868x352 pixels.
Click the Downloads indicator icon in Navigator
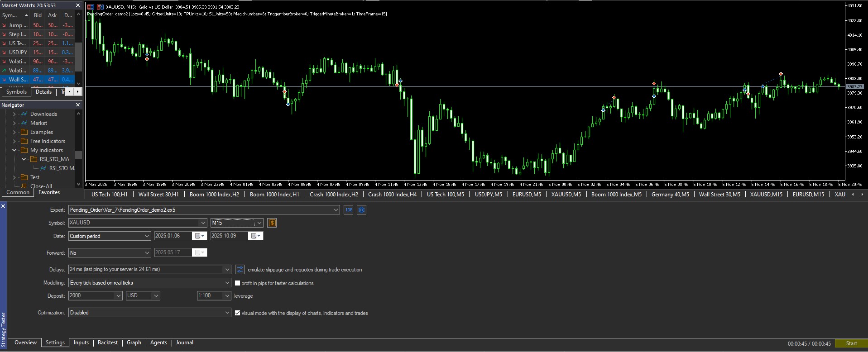[24, 114]
